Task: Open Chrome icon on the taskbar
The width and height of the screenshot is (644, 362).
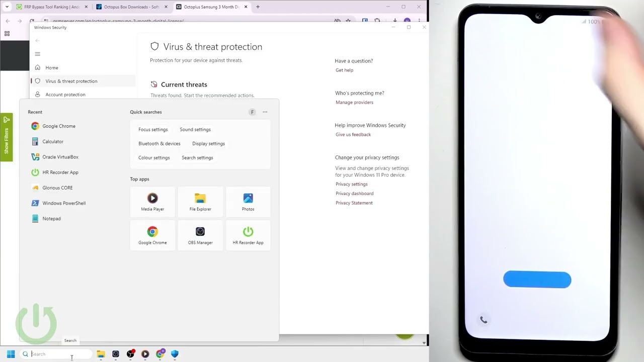Action: coord(160,354)
